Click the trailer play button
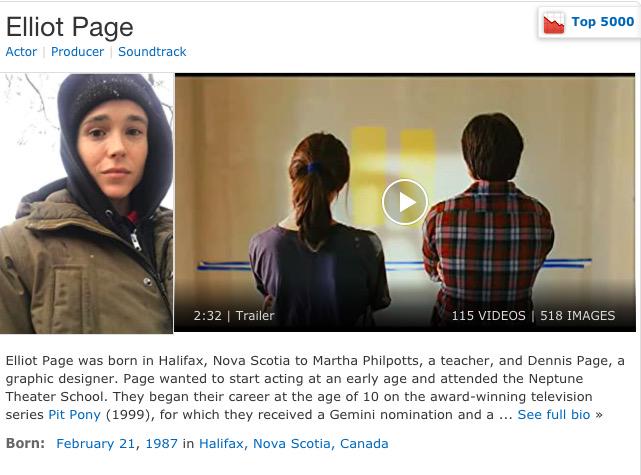The height and width of the screenshot is (475, 641). coord(405,202)
